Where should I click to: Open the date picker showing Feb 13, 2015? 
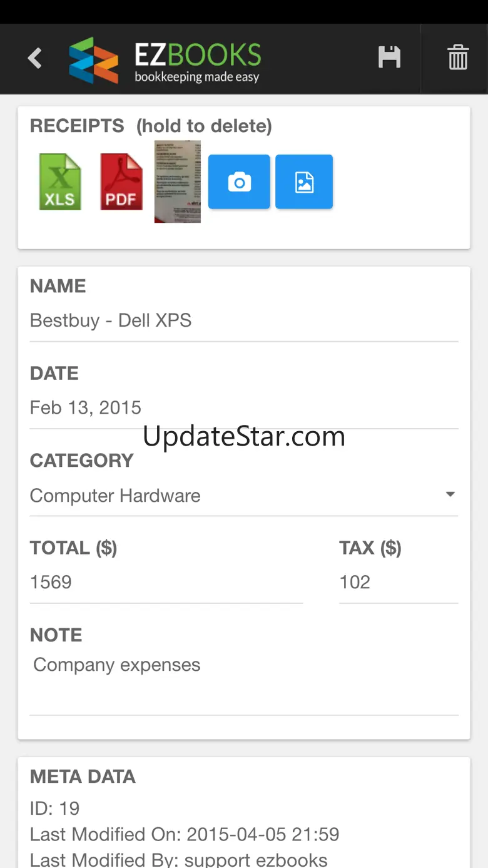point(244,408)
